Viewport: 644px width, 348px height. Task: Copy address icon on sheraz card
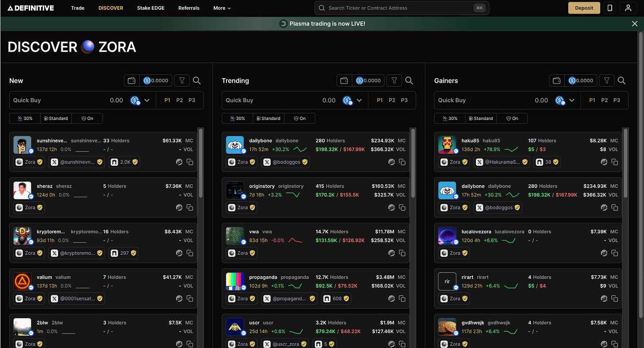190,207
